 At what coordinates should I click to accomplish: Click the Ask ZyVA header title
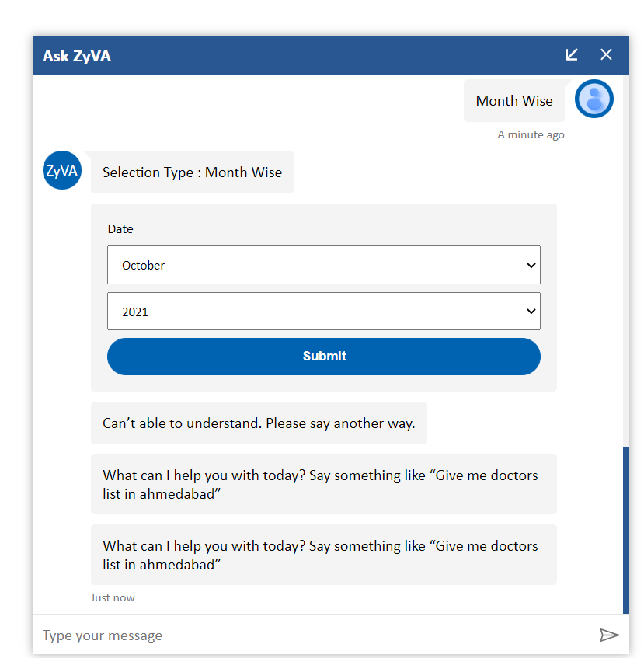(x=77, y=56)
